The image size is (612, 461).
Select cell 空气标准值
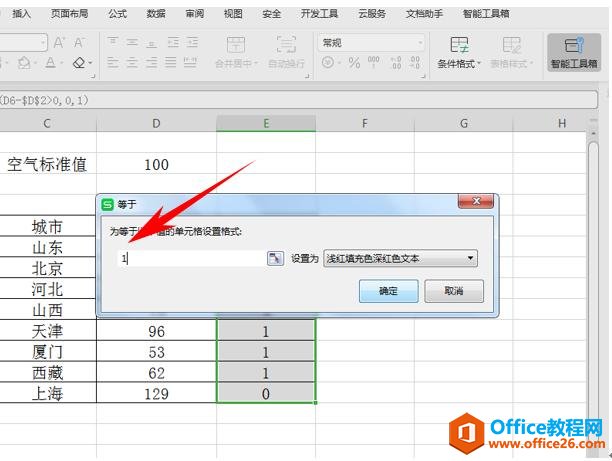point(48,164)
